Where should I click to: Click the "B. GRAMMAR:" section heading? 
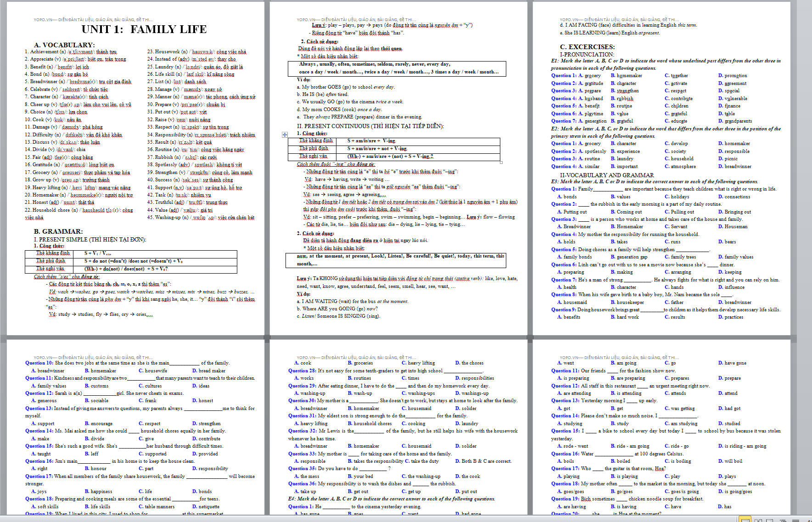click(x=58, y=231)
